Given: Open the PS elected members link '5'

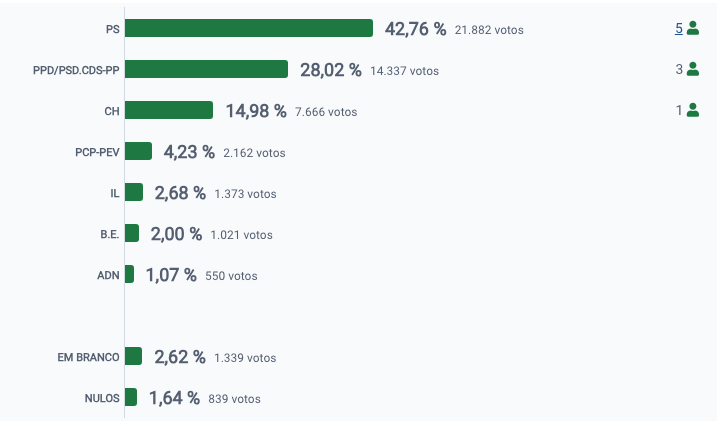Looking at the screenshot, I should tap(679, 29).
